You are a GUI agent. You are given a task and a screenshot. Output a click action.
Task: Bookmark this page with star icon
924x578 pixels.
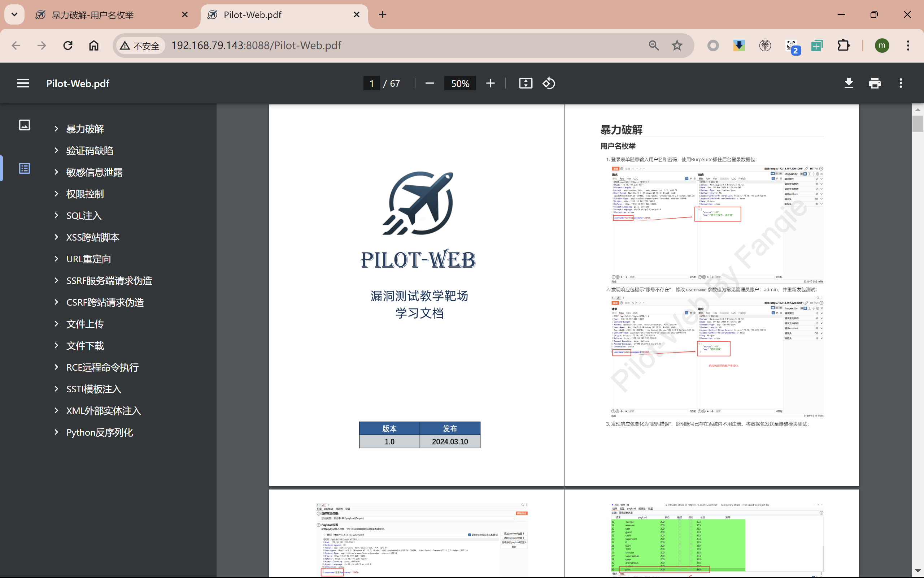coord(677,46)
